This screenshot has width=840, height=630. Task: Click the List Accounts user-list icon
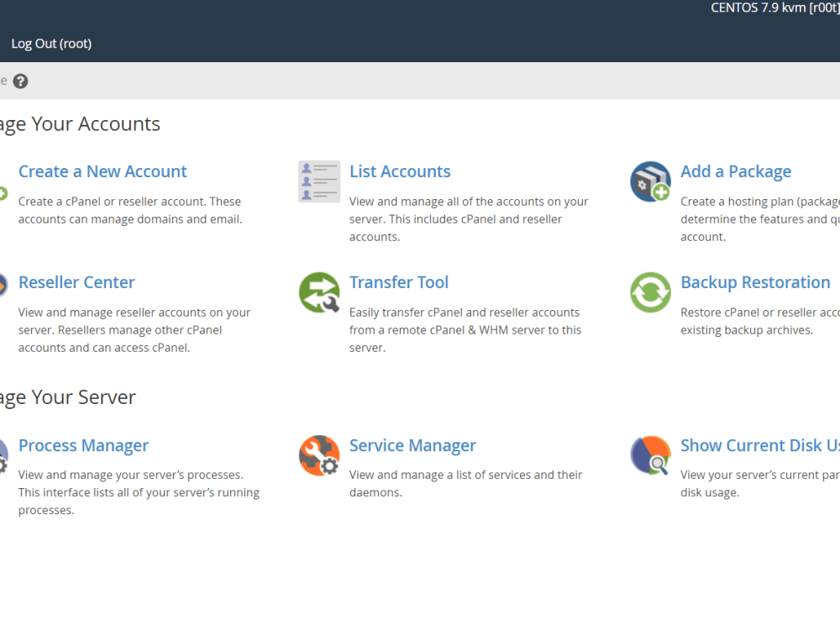click(x=318, y=181)
